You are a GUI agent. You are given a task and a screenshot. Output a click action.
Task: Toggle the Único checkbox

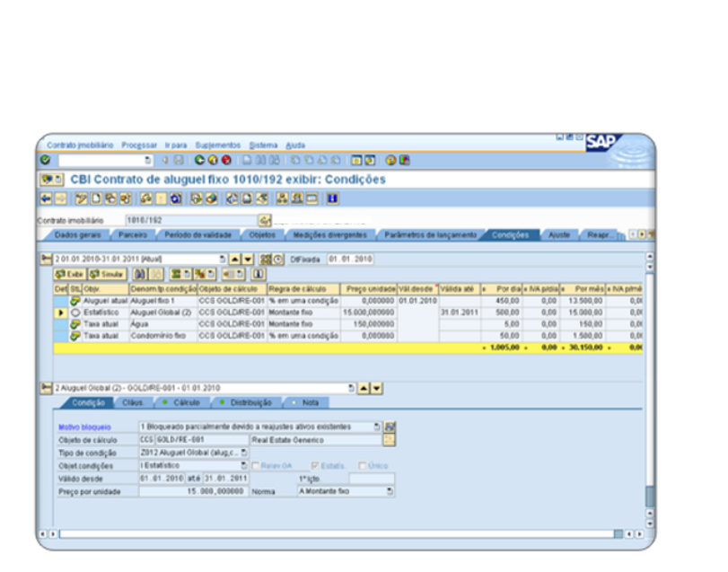pyautogui.click(x=363, y=466)
